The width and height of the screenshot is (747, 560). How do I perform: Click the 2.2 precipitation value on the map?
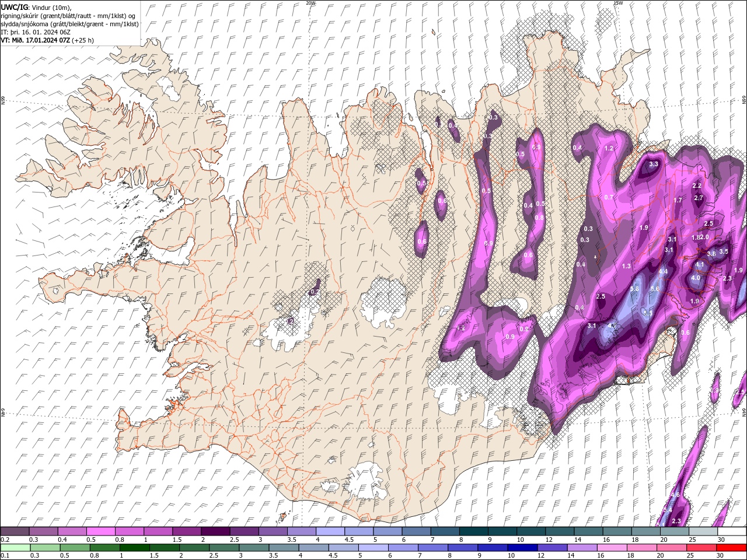point(696,185)
